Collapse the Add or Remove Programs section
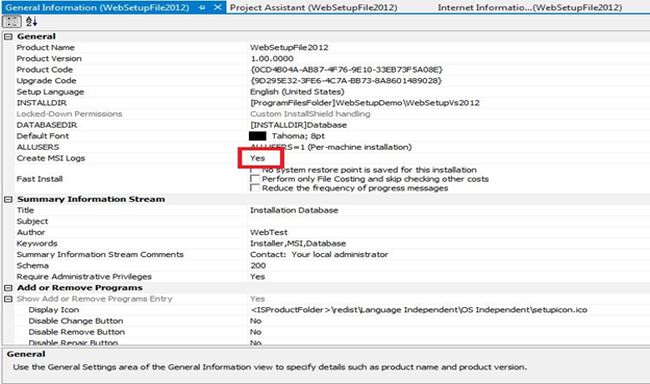 (8, 288)
